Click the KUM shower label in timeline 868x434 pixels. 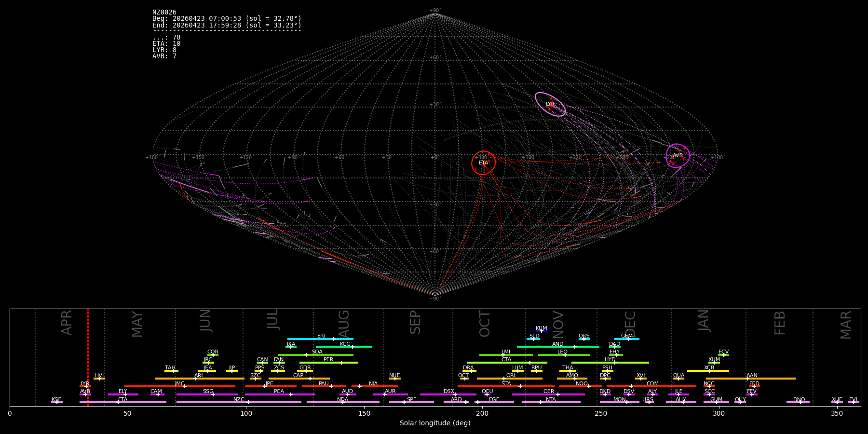click(542, 328)
